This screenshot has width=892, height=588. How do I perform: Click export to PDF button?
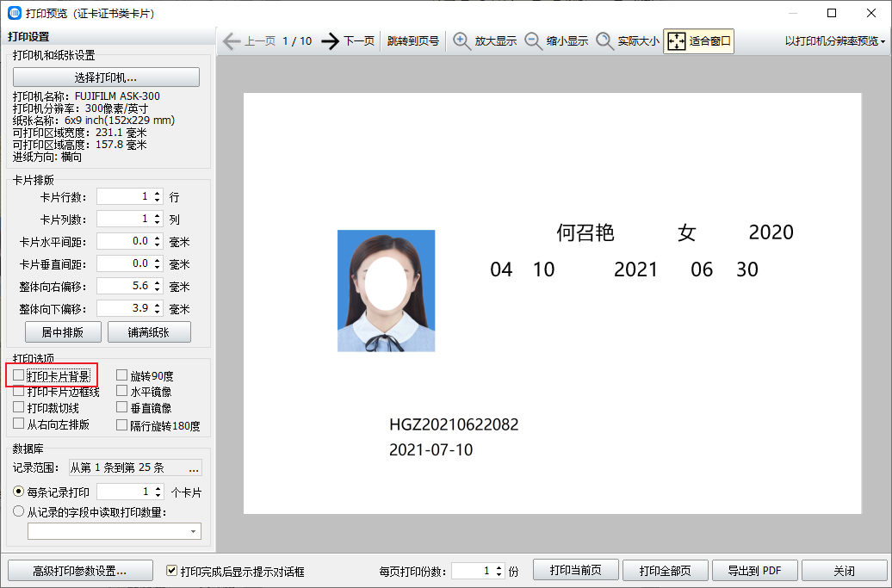(754, 571)
